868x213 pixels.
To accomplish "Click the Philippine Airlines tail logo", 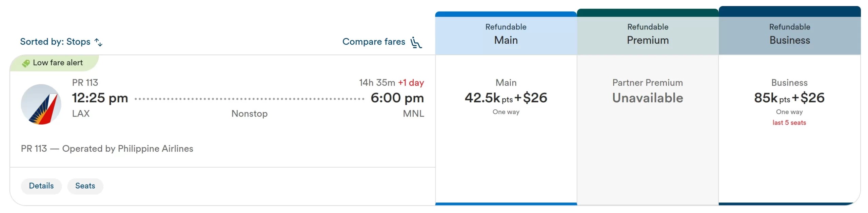I will 41,104.
